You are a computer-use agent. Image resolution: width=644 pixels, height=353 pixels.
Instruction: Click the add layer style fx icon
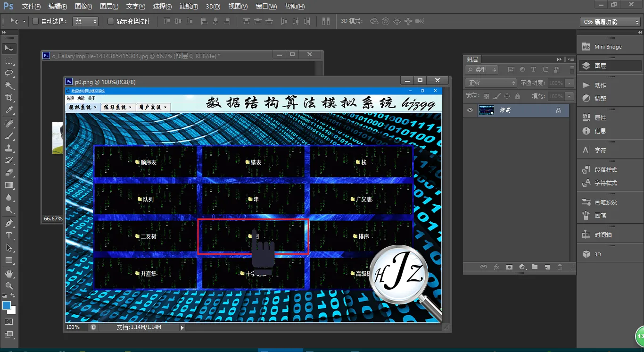point(496,267)
